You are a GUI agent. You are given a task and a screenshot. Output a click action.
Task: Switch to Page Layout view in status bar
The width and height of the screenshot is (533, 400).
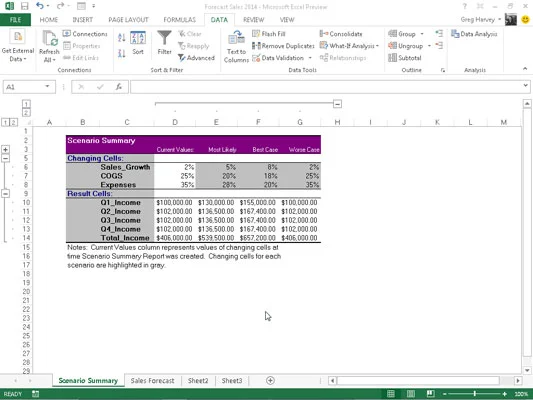[x=411, y=394]
